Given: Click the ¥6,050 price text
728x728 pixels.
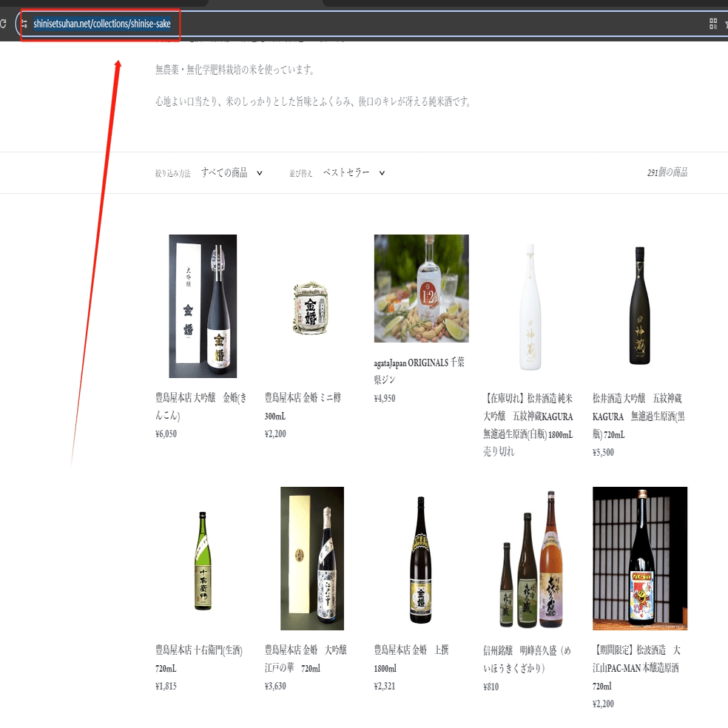Looking at the screenshot, I should click(x=166, y=434).
